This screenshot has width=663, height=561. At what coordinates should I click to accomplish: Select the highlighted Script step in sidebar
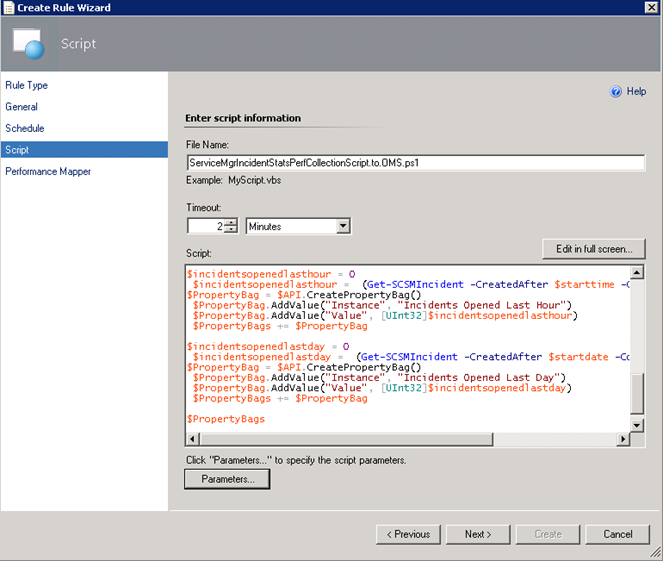(18, 150)
